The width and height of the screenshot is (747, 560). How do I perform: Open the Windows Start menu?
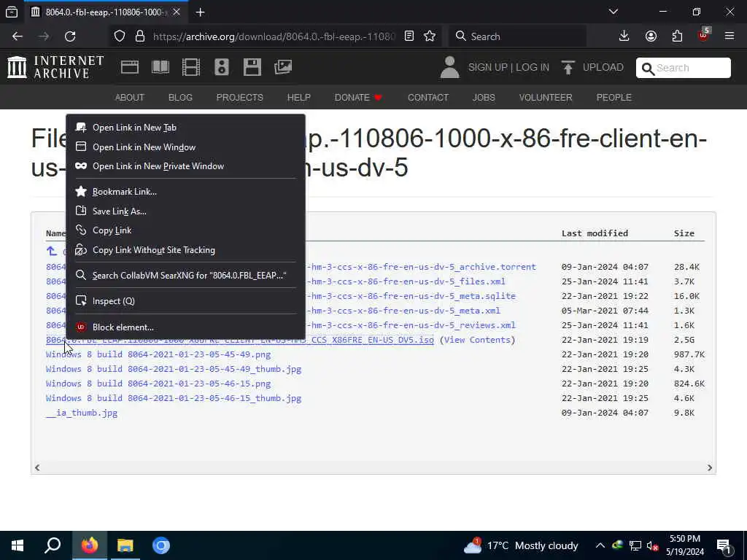pos(18,545)
